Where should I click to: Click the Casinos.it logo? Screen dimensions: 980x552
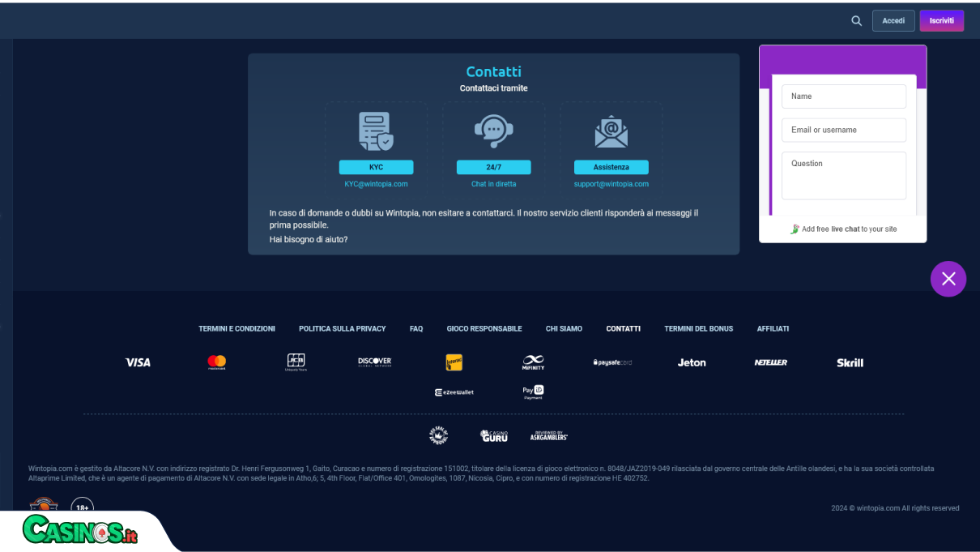pyautogui.click(x=80, y=531)
